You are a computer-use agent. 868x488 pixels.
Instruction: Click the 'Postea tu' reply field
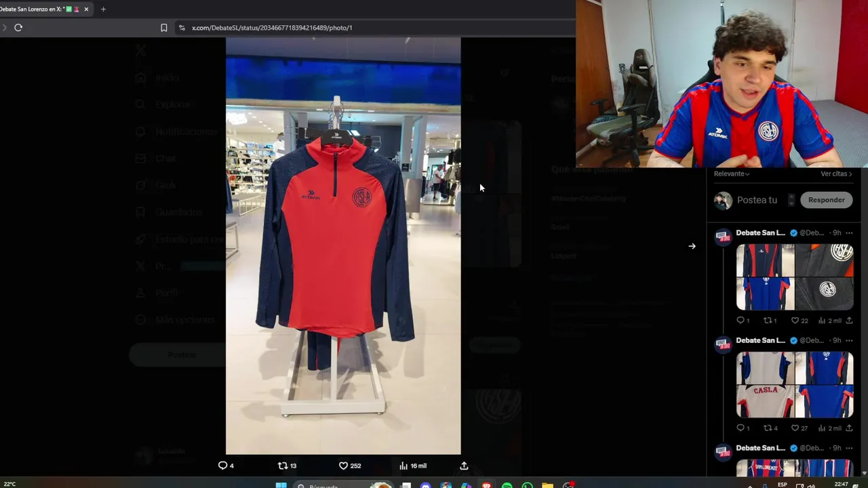pyautogui.click(x=757, y=200)
